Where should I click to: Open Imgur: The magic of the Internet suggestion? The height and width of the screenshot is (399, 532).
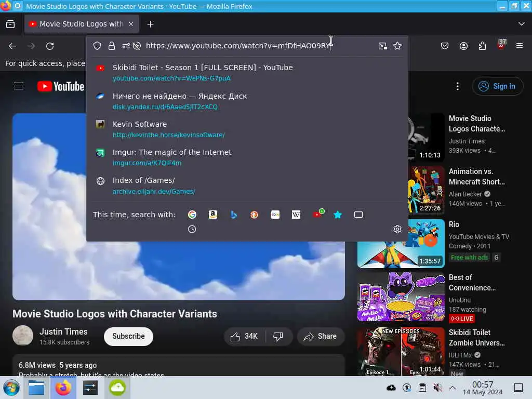(x=247, y=157)
